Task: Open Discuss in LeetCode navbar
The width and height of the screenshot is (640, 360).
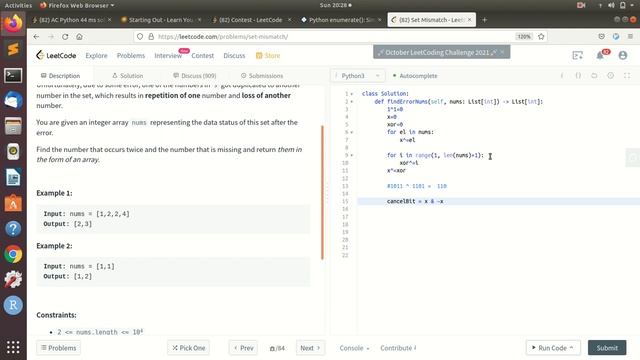Action: (x=234, y=56)
